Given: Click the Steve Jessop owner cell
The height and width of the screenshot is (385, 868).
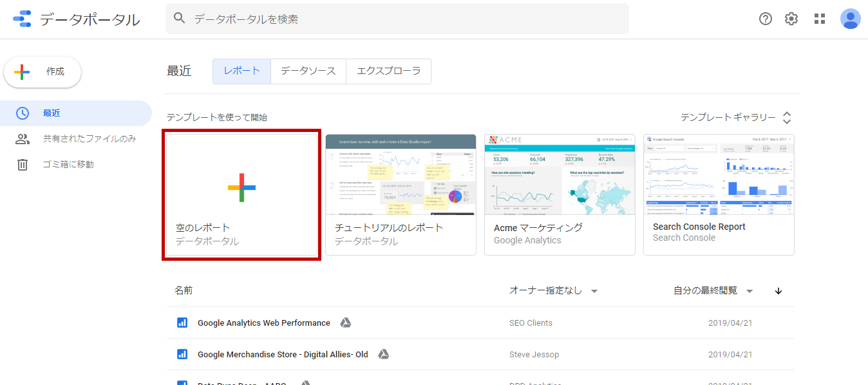Looking at the screenshot, I should (533, 355).
